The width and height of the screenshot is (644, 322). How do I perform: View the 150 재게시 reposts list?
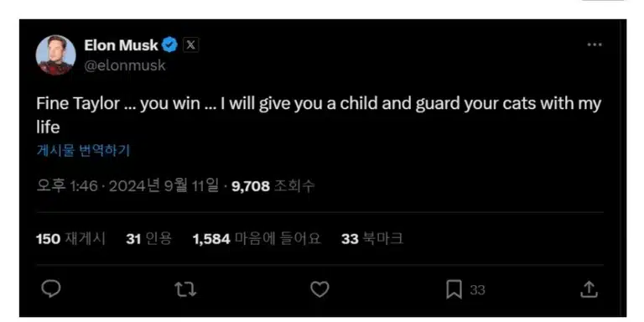pyautogui.click(x=70, y=239)
